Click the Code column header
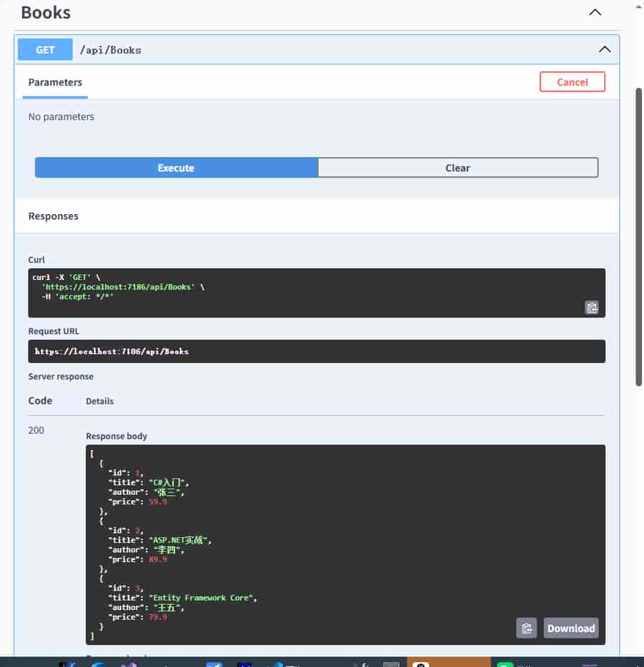 point(40,401)
